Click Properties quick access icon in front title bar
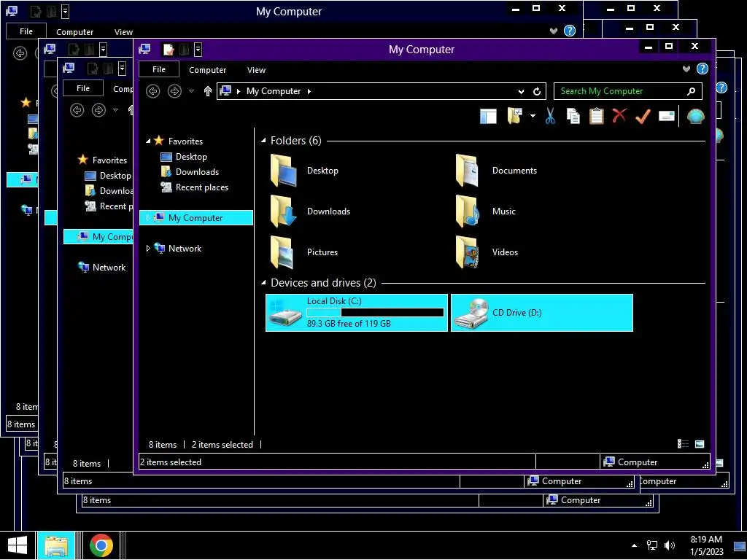This screenshot has height=560, width=747. tap(169, 49)
